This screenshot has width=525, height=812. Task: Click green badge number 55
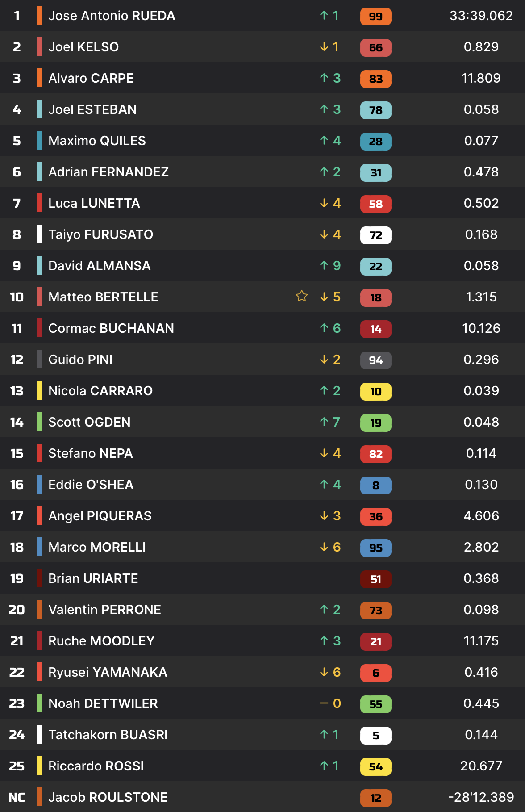click(375, 704)
